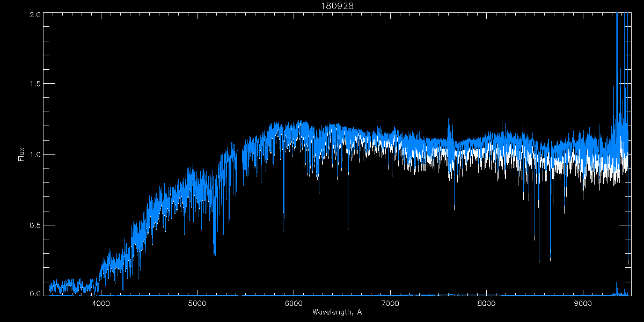Viewport: 644px width, 322px height.
Task: Click the 1.0 flux tick label
Action: pos(34,155)
